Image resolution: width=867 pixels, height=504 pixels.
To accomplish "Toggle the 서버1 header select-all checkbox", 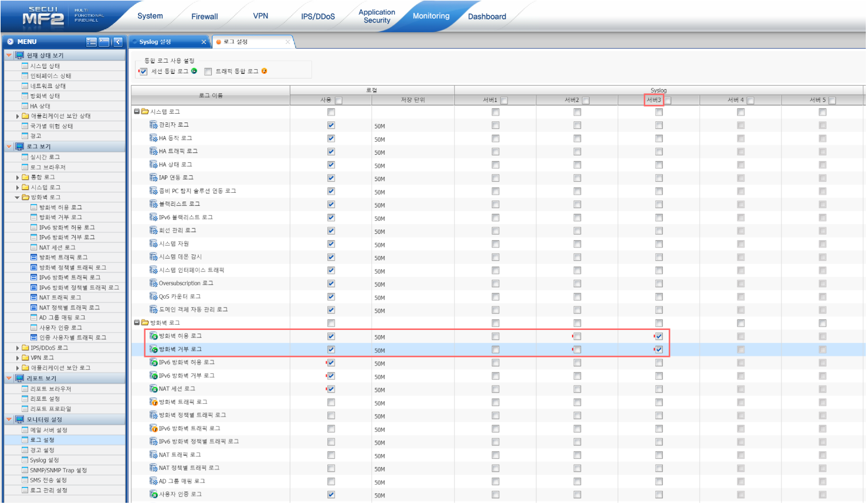I will coord(504,100).
